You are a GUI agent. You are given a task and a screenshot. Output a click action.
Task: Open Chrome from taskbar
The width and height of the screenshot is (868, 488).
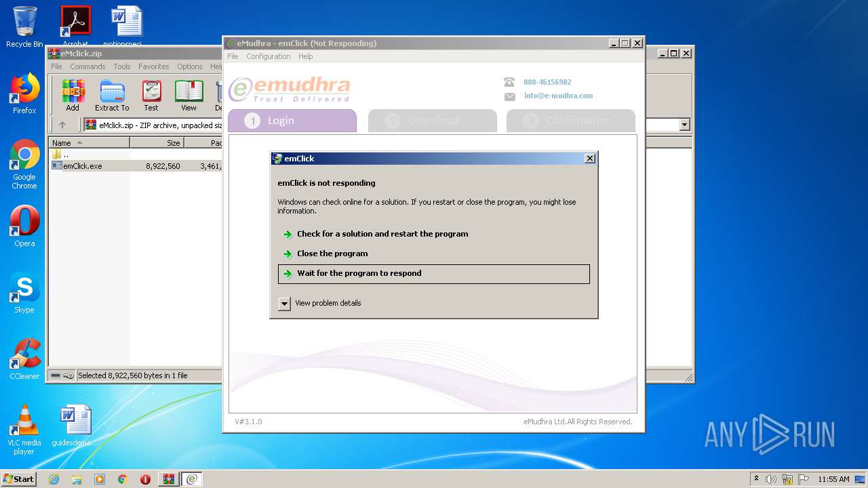tap(123, 479)
